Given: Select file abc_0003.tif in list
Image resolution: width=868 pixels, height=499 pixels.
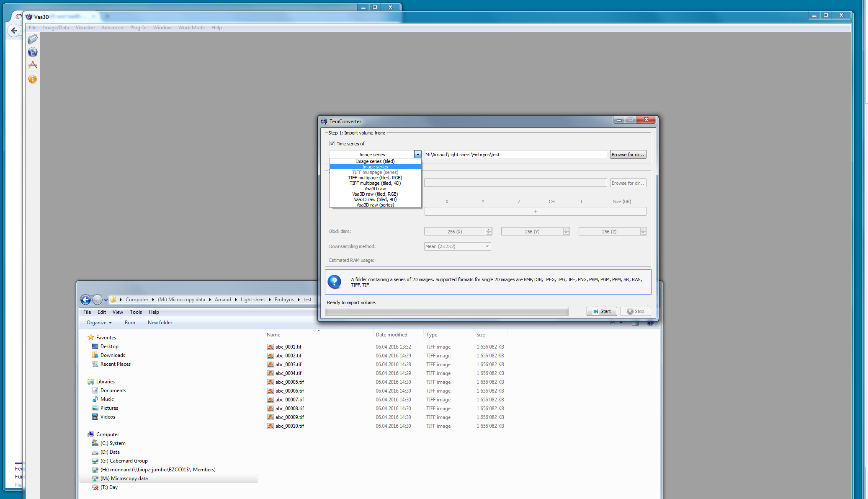Looking at the screenshot, I should tap(288, 365).
